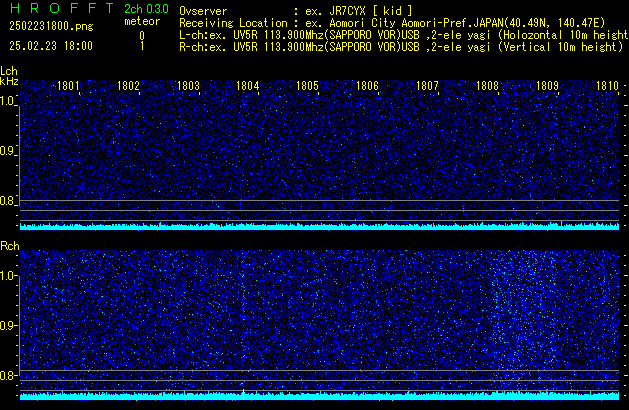Click the HROFFT title text

[x=62, y=8]
